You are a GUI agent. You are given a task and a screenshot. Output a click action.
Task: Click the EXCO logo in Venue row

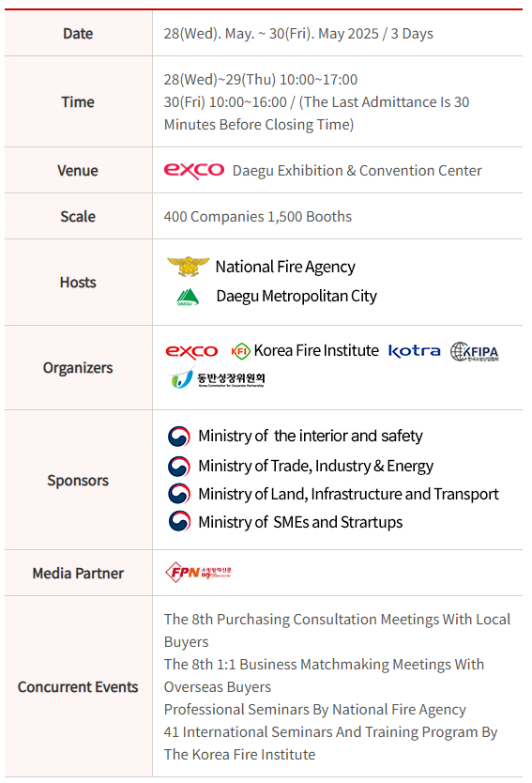(193, 171)
